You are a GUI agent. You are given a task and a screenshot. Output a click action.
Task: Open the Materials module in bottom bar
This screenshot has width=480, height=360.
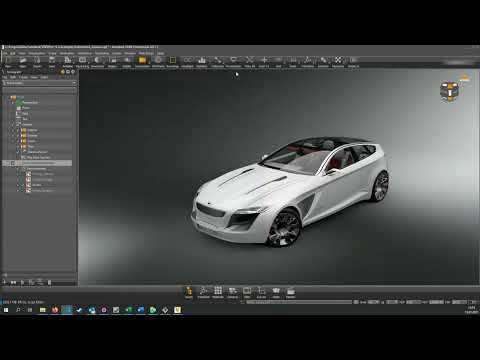[218, 292]
